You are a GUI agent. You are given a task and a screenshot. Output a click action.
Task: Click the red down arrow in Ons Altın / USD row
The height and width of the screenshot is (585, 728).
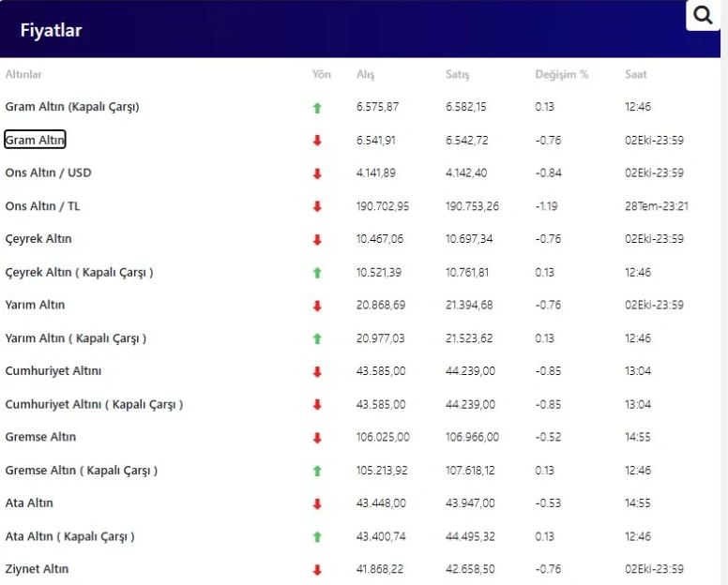coord(317,173)
